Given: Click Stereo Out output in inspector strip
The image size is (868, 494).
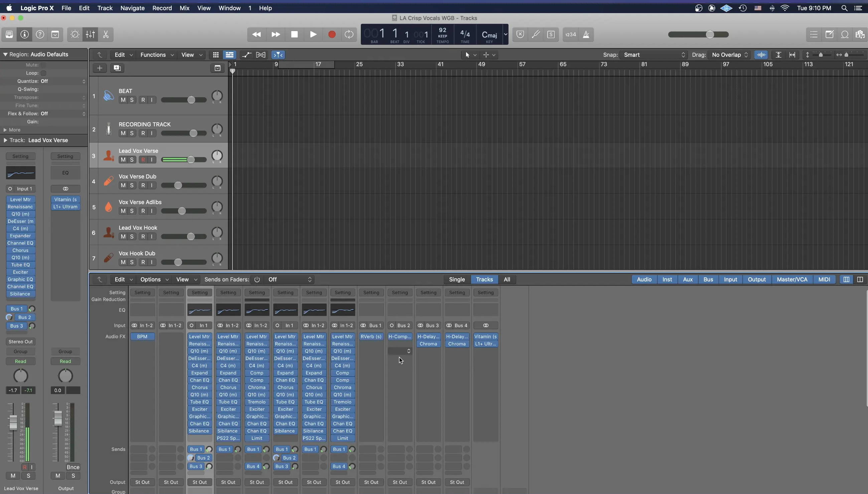Looking at the screenshot, I should 20,342.
